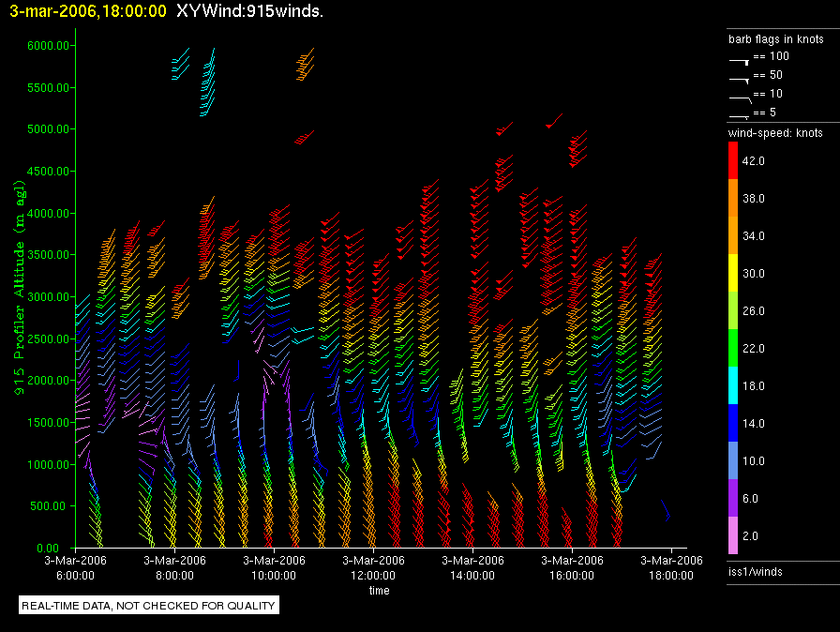Image resolution: width=840 pixels, height=632 pixels.
Task: Click the pink 2.0 knots color band
Action: point(733,535)
